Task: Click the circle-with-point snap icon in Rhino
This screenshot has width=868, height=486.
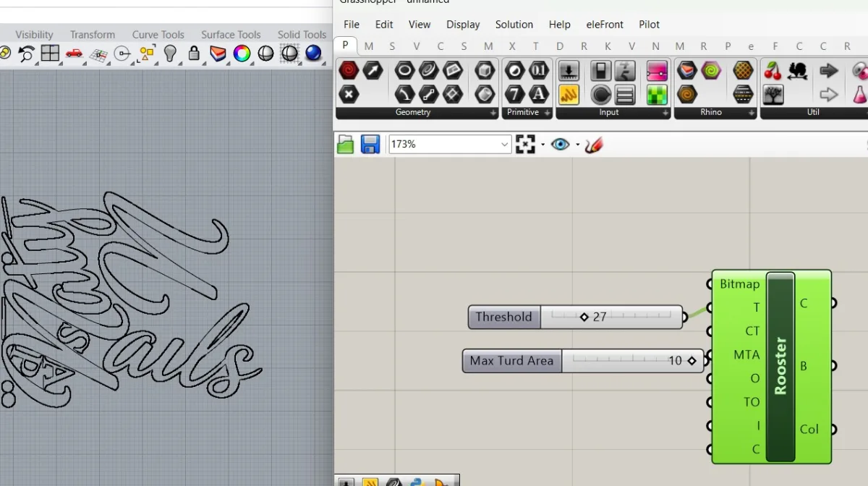Action: tap(122, 54)
